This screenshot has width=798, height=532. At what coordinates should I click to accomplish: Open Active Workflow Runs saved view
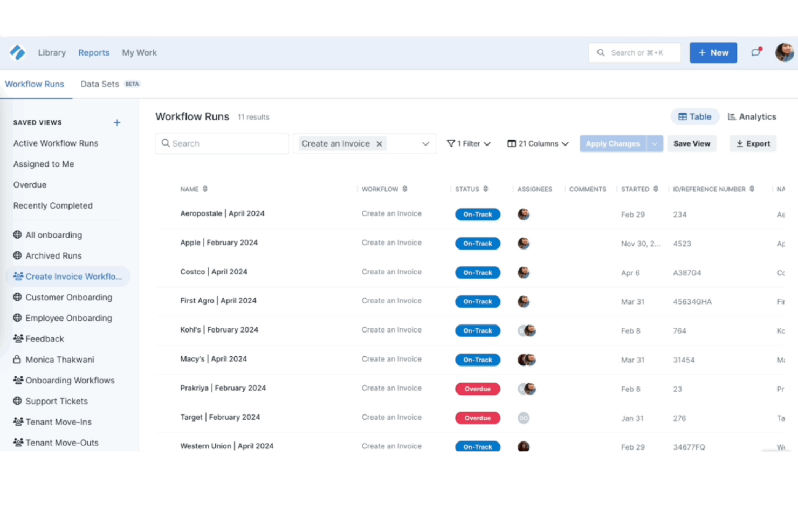[x=56, y=143]
